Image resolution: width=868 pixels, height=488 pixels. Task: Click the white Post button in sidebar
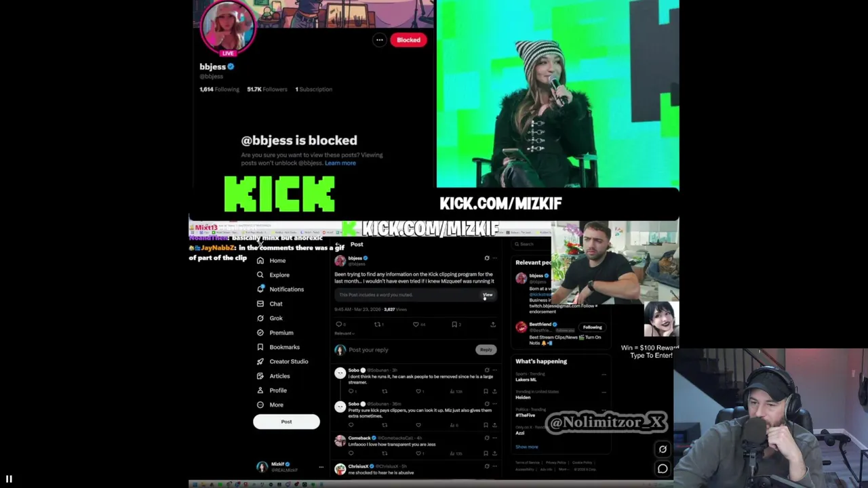pos(286,422)
